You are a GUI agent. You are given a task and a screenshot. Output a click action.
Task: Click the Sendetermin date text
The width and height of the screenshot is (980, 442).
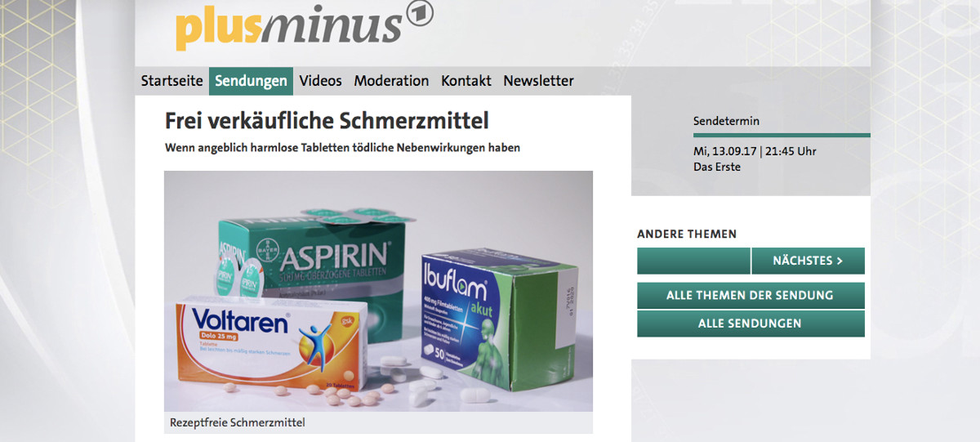tap(754, 151)
